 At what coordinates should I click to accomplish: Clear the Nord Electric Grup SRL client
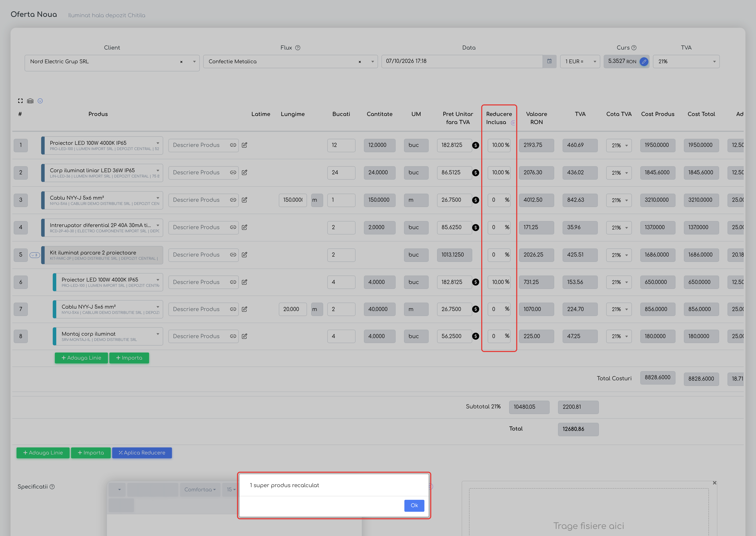point(181,62)
